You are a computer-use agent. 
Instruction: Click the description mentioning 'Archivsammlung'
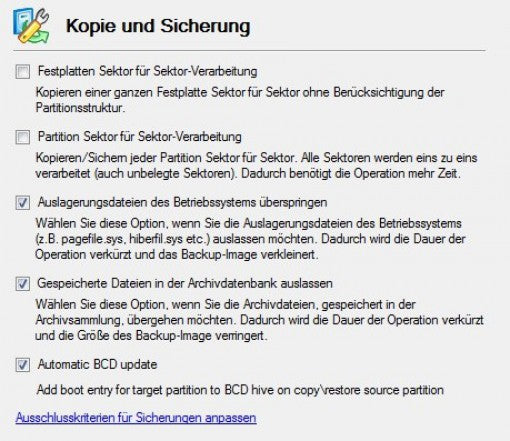[x=259, y=320]
